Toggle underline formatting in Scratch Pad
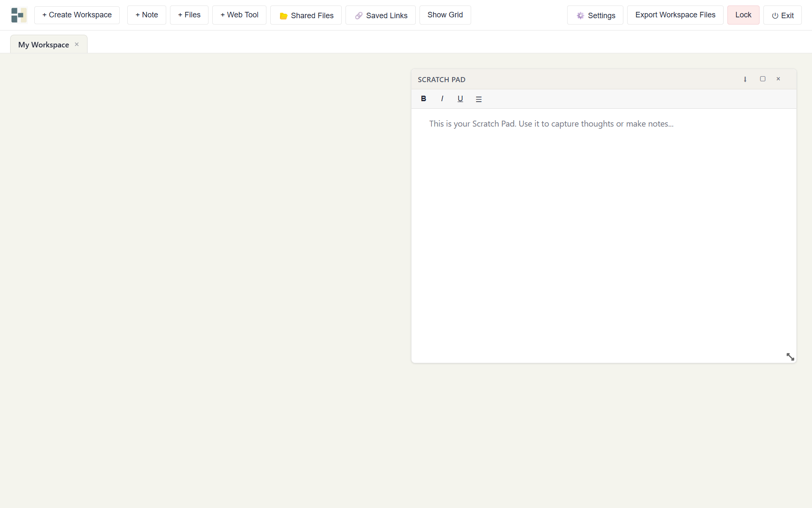This screenshot has width=812, height=508. pyautogui.click(x=460, y=99)
